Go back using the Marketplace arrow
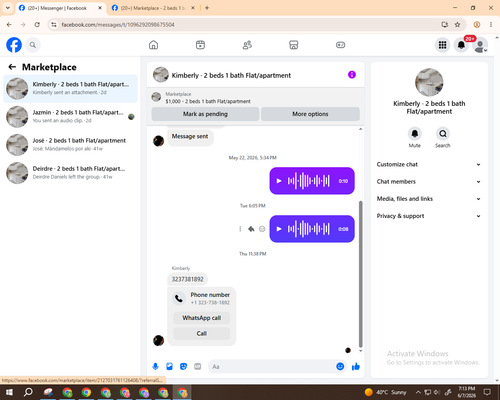 [12, 67]
